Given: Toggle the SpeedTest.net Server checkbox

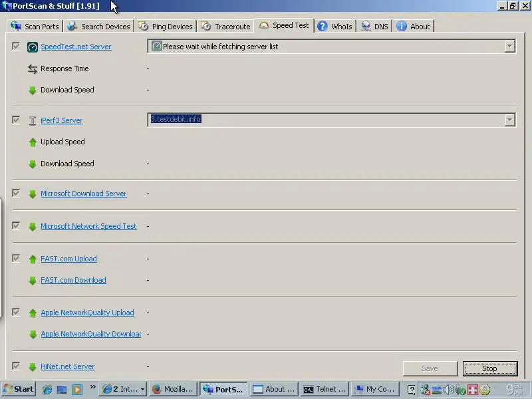Looking at the screenshot, I should [15, 46].
